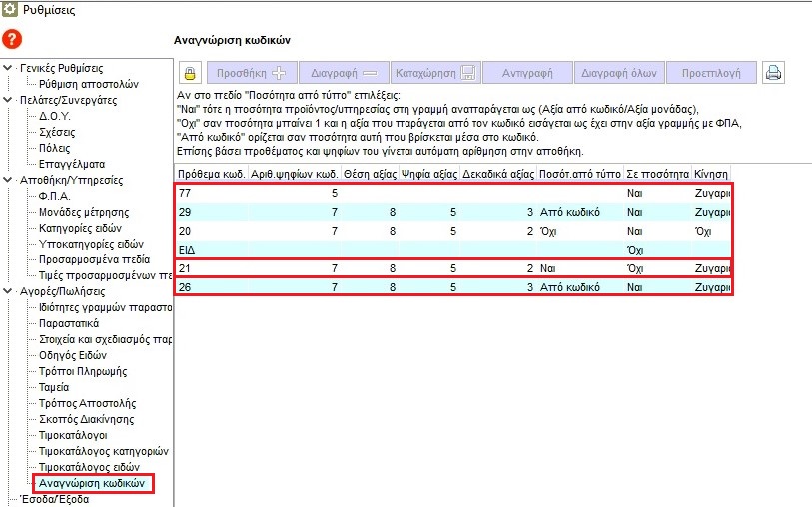Sort by Αριθ.ψηφίων κωδ. column header
This screenshot has width=812, height=507.
tap(295, 174)
